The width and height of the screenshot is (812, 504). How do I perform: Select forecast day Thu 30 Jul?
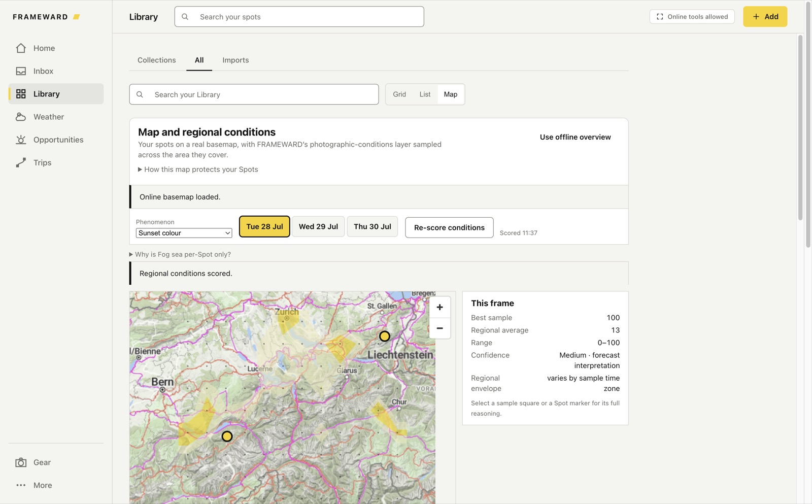point(373,226)
